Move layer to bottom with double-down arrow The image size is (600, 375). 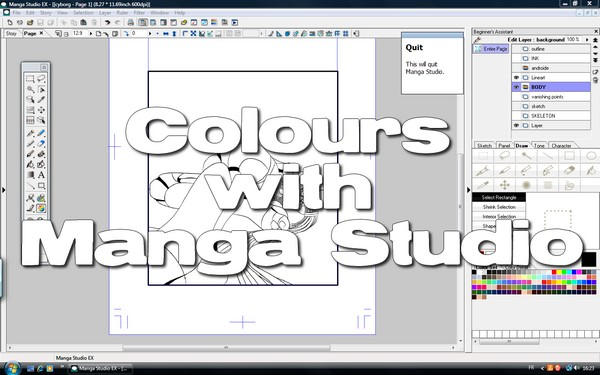595,60
